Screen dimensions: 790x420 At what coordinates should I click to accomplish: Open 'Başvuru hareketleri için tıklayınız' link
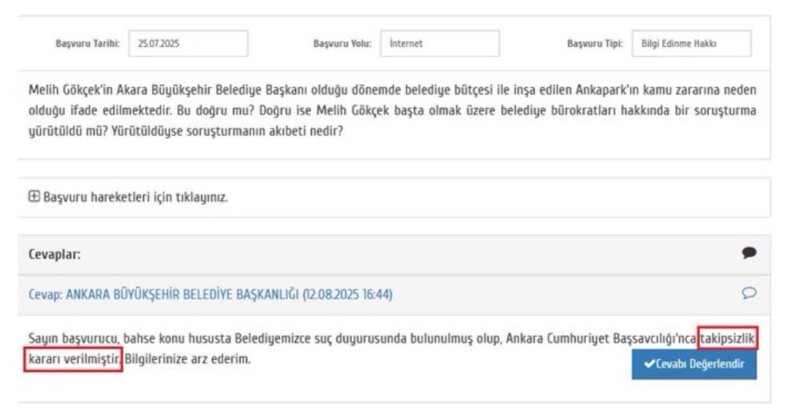[x=136, y=197]
